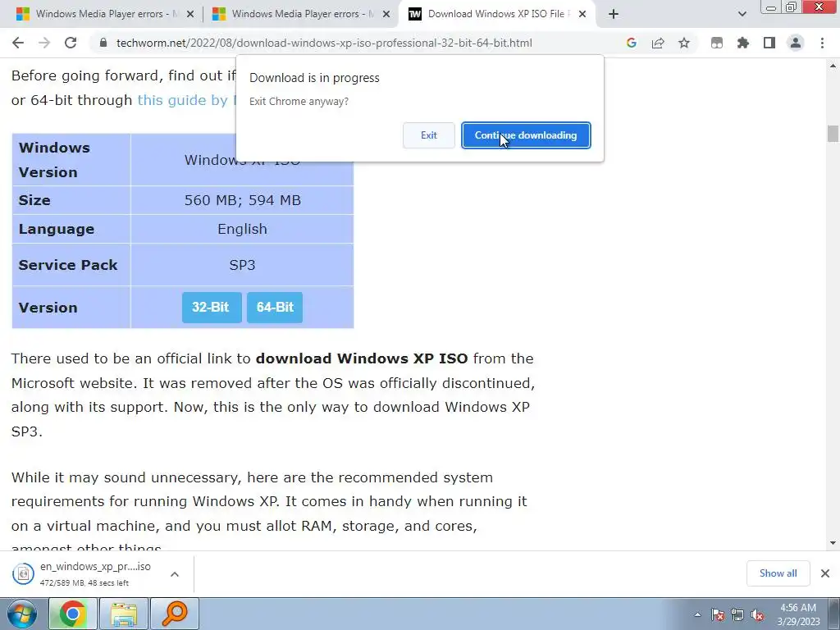This screenshot has width=840, height=630.
Task: Share this page via share icon
Action: 658,43
